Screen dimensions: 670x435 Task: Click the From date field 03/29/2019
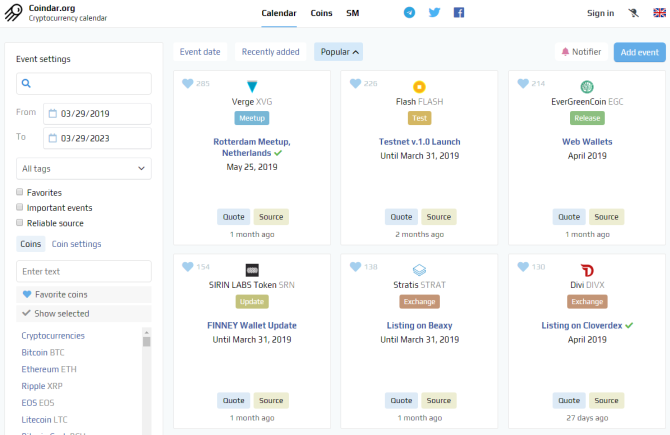(97, 114)
